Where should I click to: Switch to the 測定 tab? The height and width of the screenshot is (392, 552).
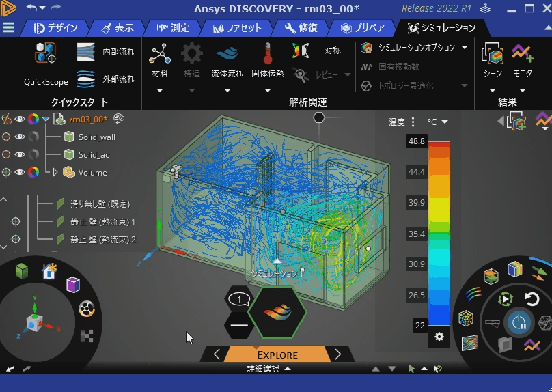point(174,28)
